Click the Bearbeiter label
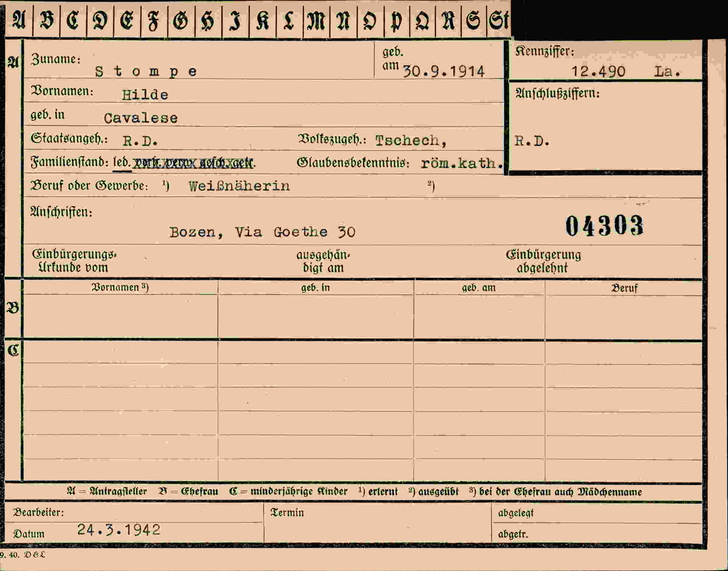728x571 pixels. coord(38,512)
